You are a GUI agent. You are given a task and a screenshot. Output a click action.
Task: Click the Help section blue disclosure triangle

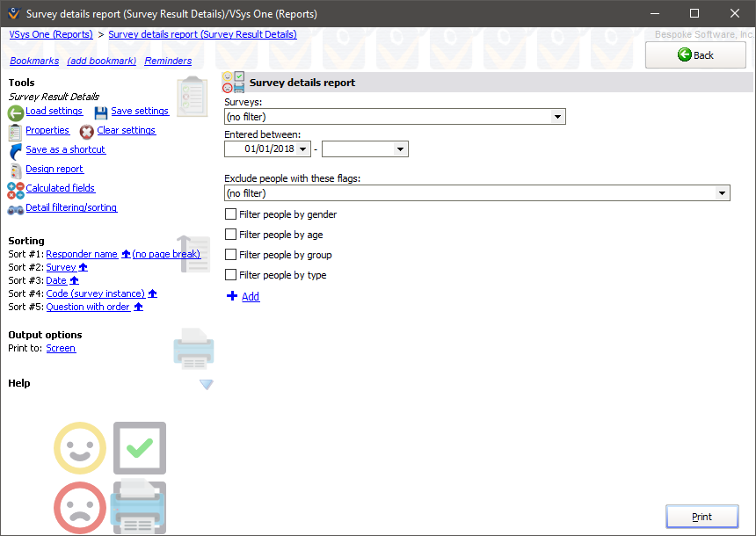click(x=207, y=384)
